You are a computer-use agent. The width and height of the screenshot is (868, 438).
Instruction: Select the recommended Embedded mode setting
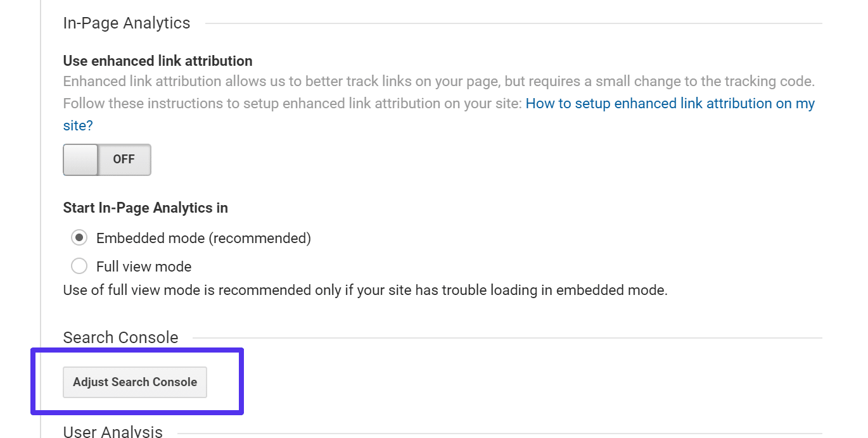click(79, 237)
